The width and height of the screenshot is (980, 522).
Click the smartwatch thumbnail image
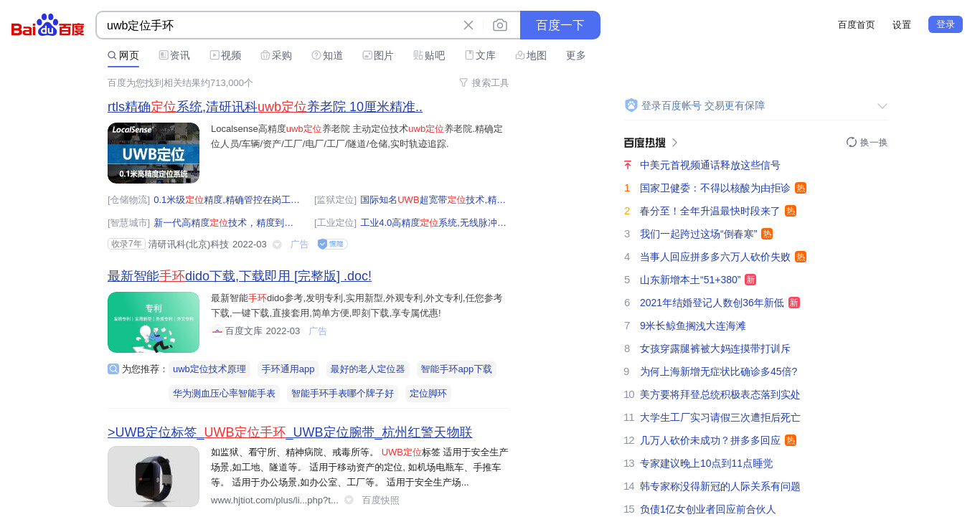pos(154,477)
